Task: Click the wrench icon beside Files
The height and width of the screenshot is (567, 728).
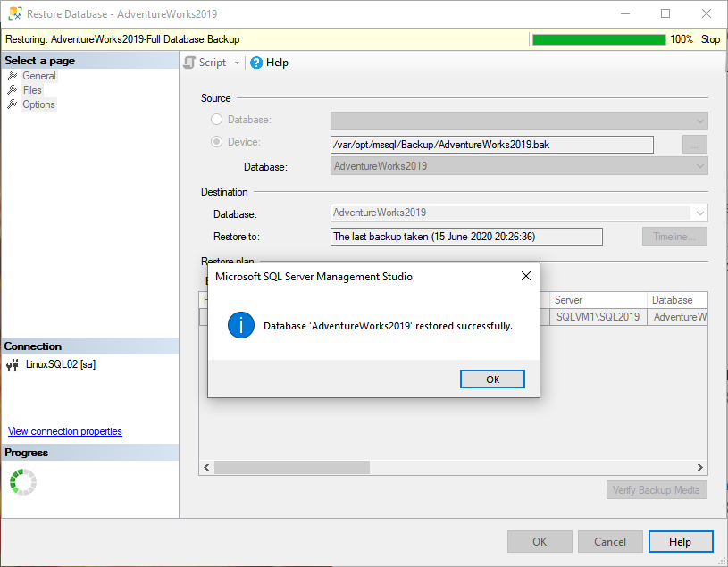Action: [x=13, y=90]
